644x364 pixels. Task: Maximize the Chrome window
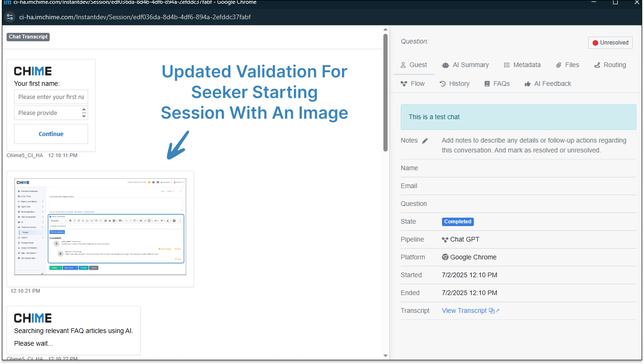615,2
